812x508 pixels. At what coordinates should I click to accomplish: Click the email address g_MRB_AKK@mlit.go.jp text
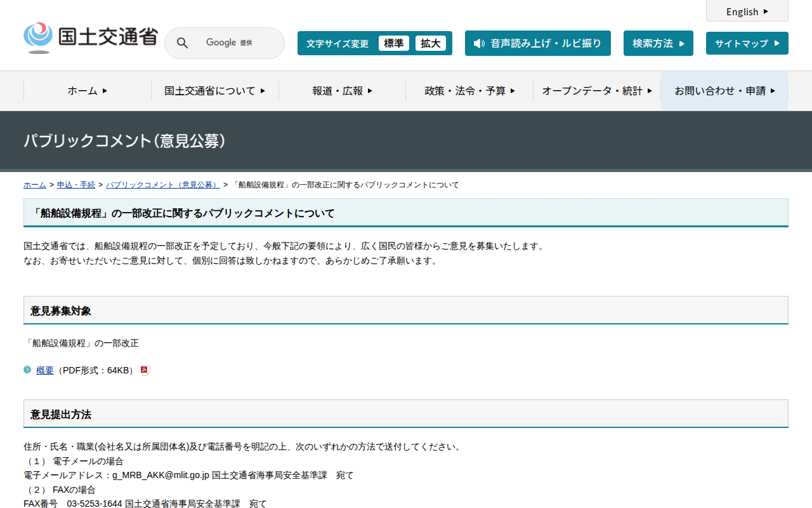(161, 475)
